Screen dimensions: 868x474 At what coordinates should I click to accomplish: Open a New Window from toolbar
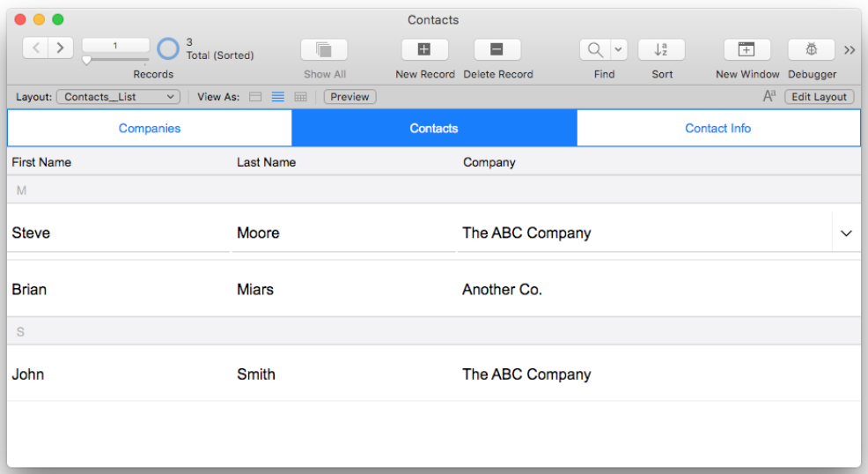[747, 50]
